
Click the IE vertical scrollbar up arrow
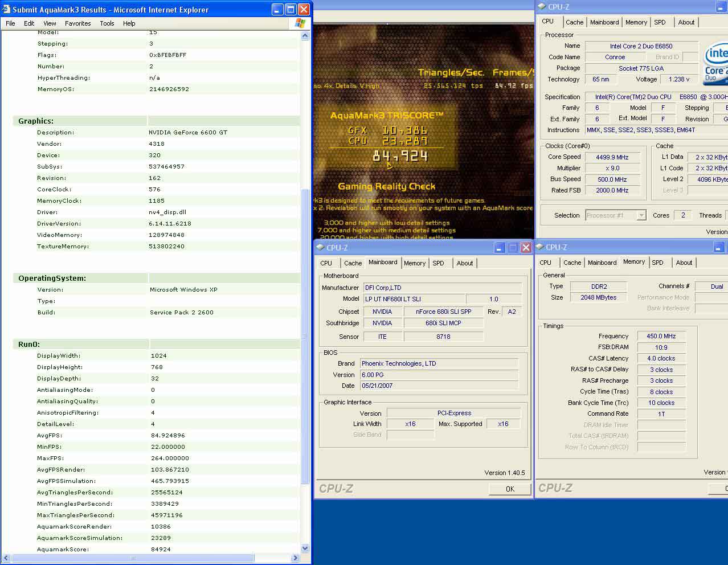point(305,36)
